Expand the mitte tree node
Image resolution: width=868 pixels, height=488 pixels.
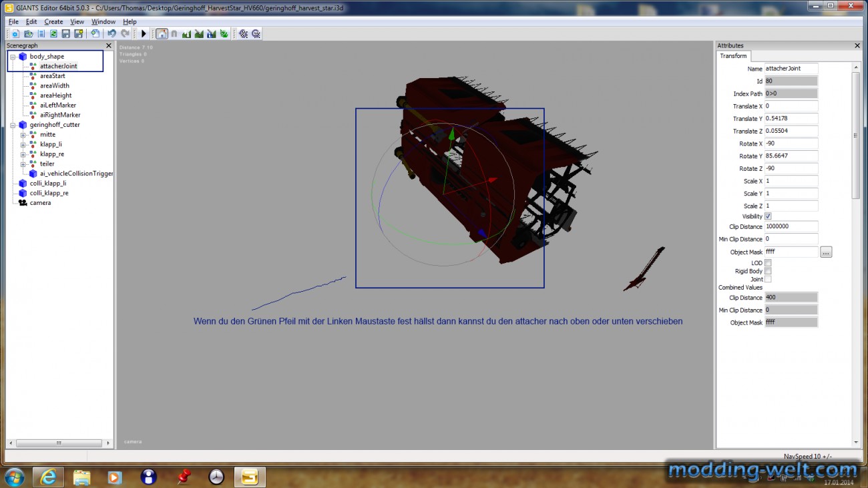point(23,135)
